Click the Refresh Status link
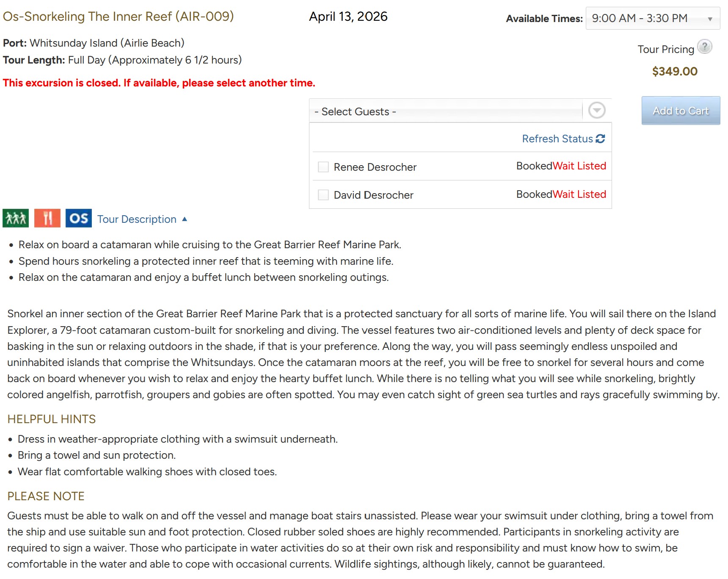This screenshot has height=579, width=728. [x=557, y=139]
